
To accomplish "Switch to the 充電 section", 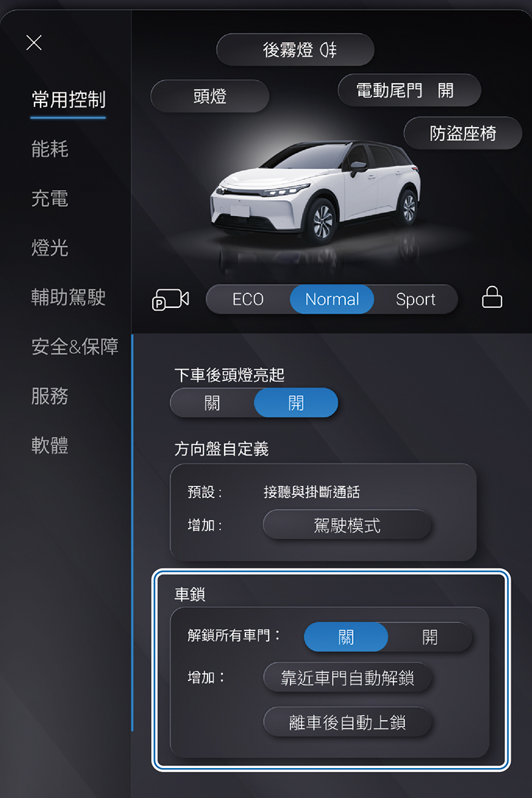I will pyautogui.click(x=50, y=198).
